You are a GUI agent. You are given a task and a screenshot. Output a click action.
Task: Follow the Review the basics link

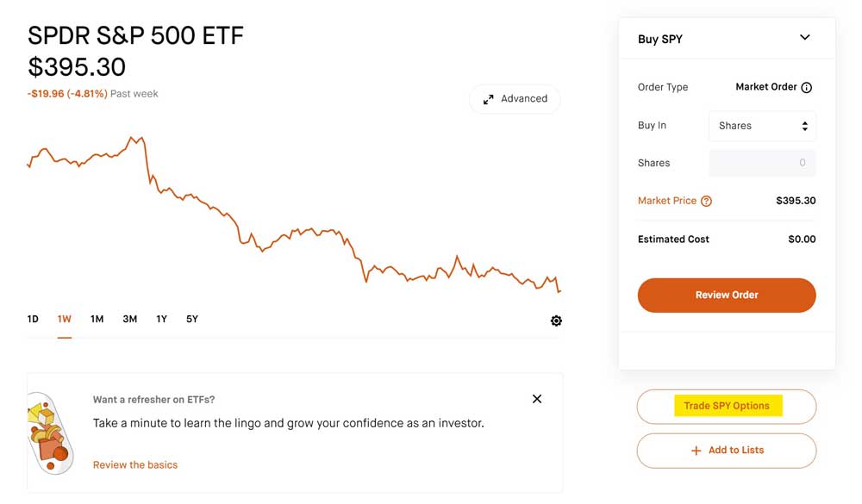(x=135, y=465)
